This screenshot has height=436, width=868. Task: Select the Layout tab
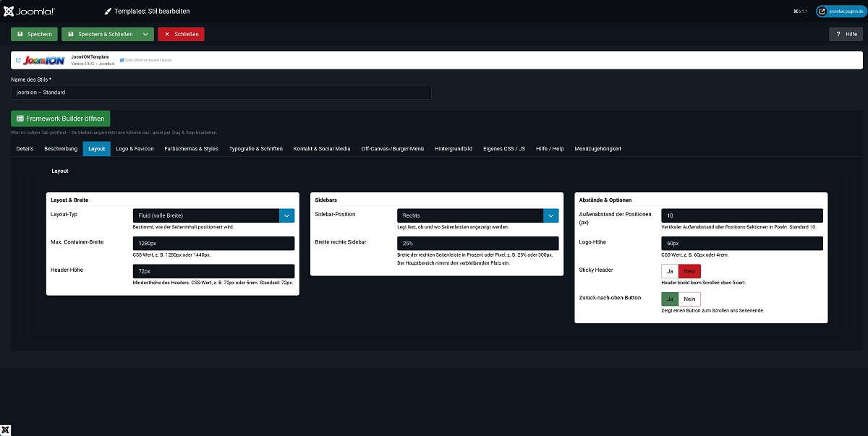click(x=97, y=149)
